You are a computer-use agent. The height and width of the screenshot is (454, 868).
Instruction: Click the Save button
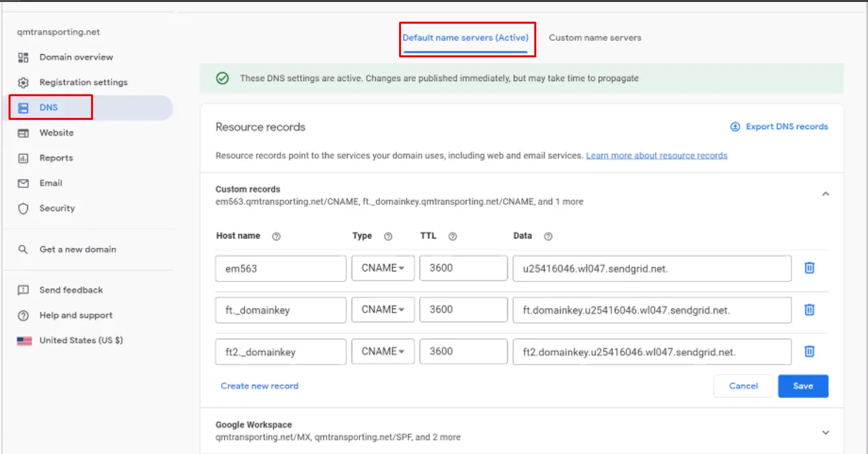[x=803, y=386]
